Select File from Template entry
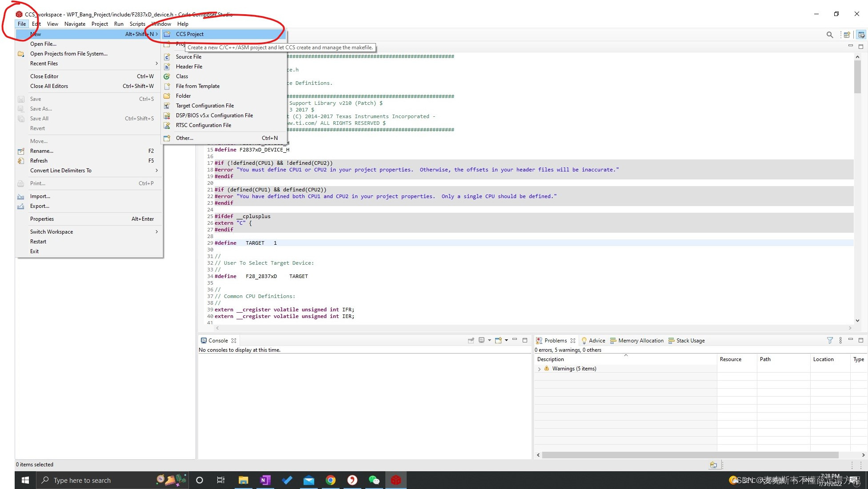The height and width of the screenshot is (489, 868). 224,86
